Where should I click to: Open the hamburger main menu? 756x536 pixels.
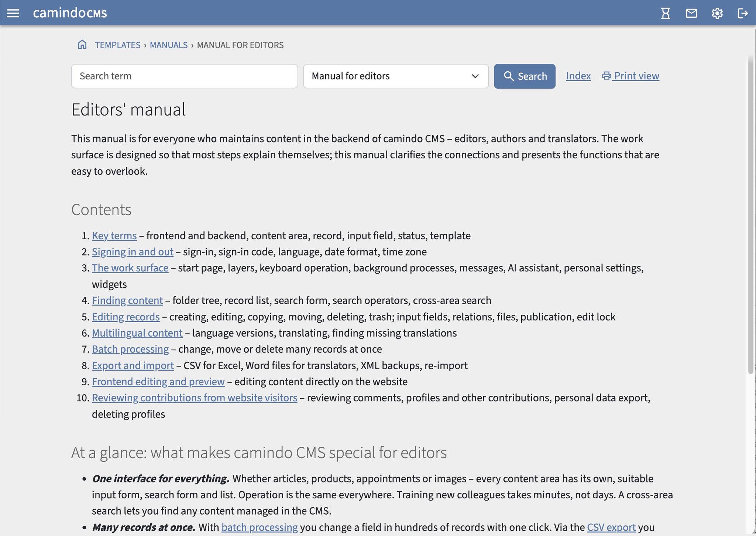click(x=13, y=13)
